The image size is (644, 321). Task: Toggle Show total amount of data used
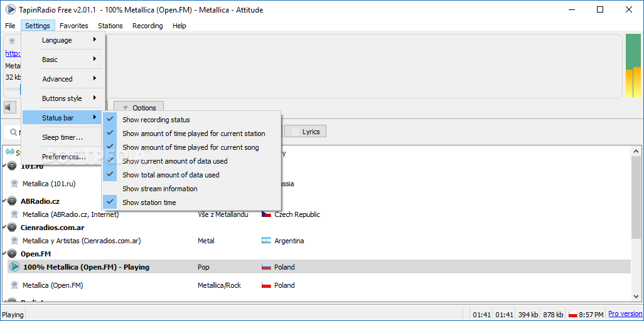[191, 174]
